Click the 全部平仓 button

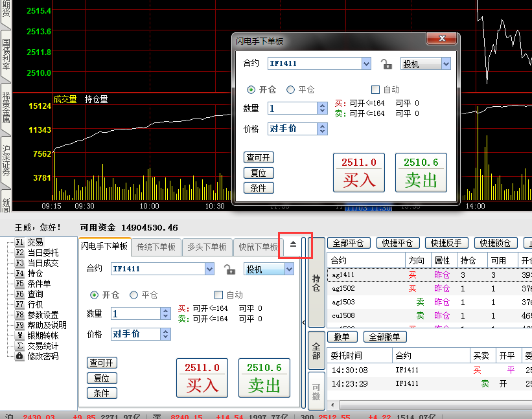350,243
